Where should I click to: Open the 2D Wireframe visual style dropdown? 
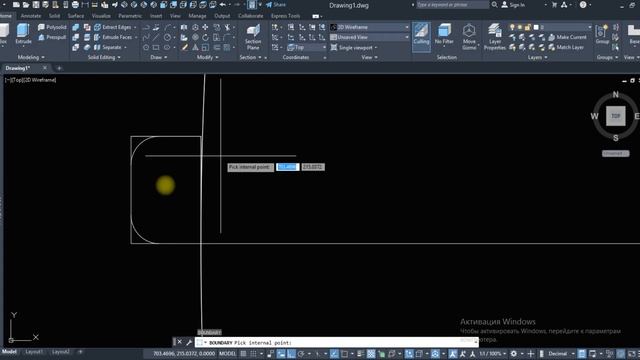[369, 27]
